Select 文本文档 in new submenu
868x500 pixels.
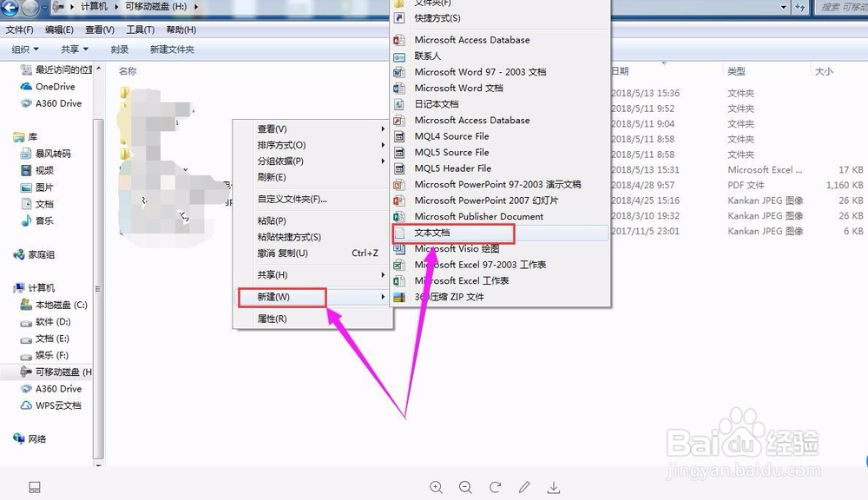(x=501, y=234)
